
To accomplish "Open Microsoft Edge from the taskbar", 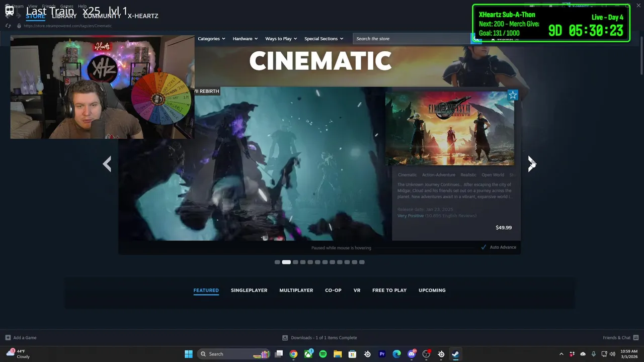I will (396, 354).
